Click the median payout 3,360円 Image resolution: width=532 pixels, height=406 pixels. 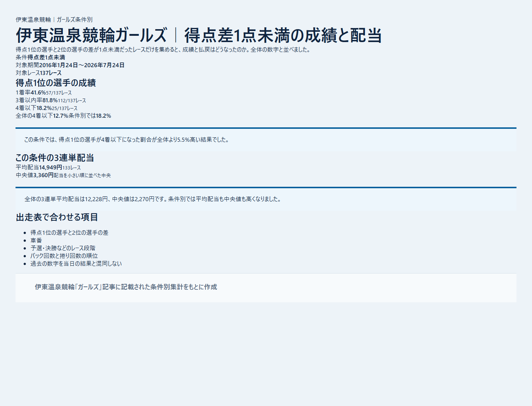[x=44, y=175]
